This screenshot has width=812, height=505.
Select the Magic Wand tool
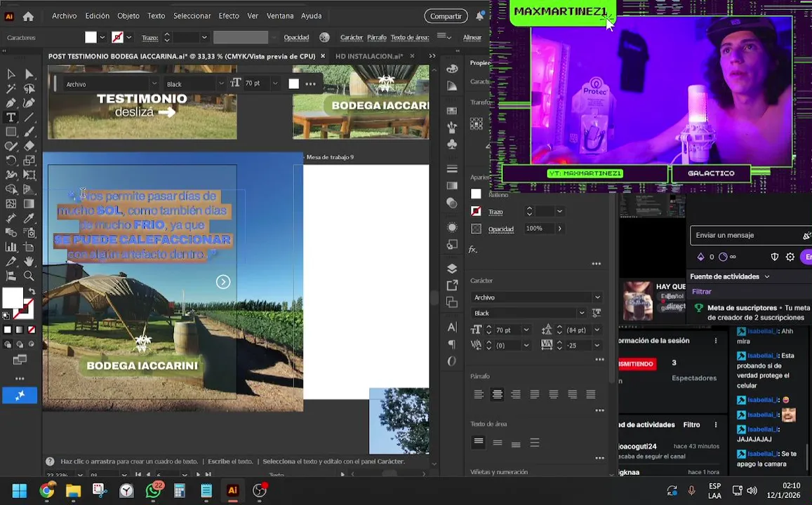[11, 88]
